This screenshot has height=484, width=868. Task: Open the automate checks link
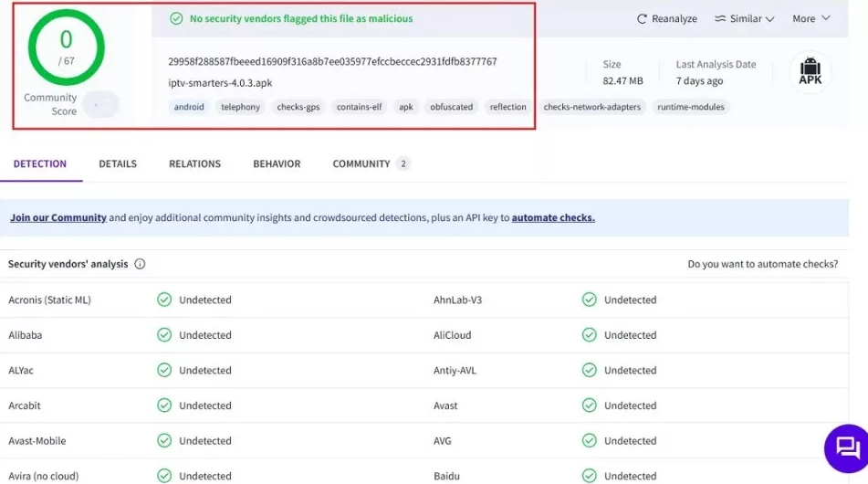pos(553,217)
